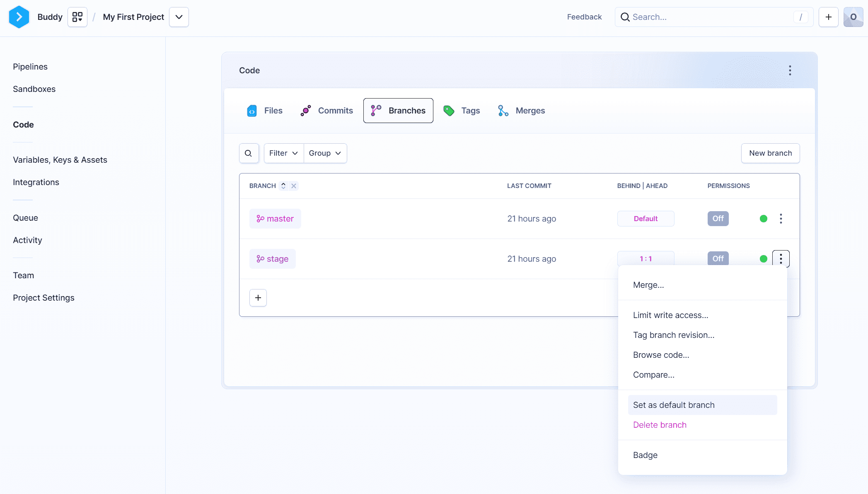
Task: Click the Branches tab icon
Action: coord(376,110)
